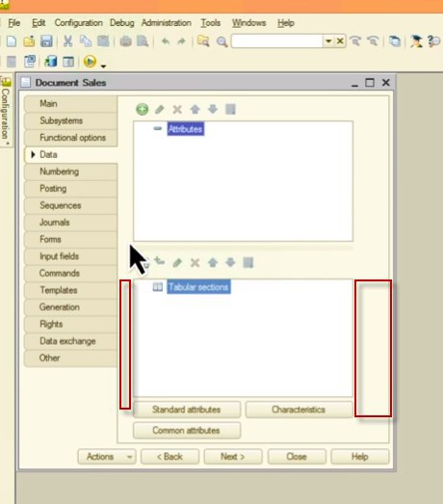Switch to the Sequences tab
The image size is (443, 504).
70,205
